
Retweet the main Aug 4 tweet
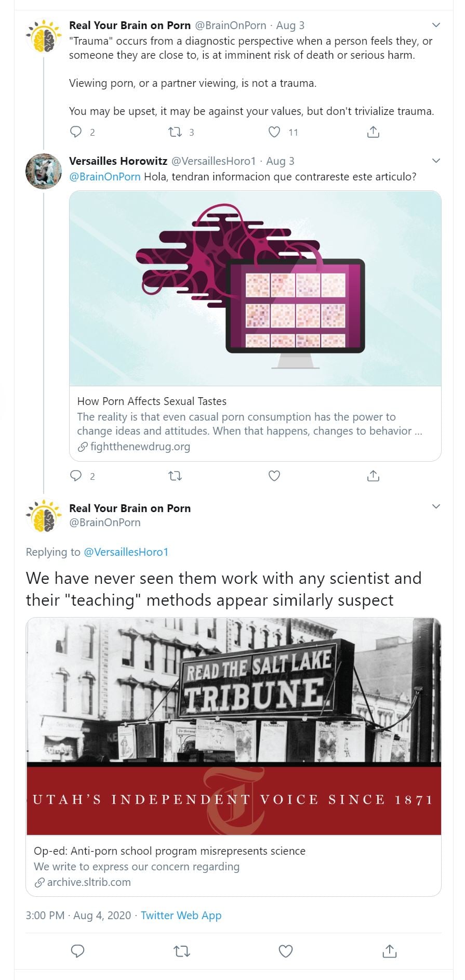[181, 951]
